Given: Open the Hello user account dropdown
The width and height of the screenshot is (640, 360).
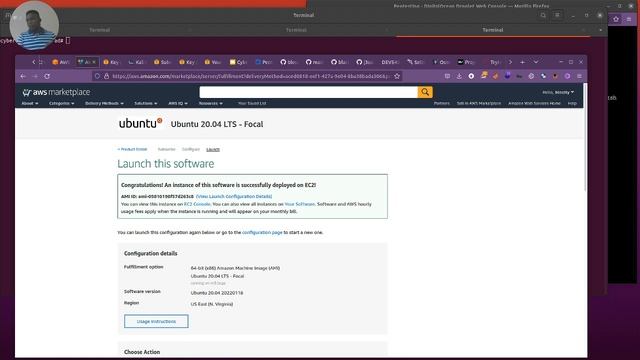Looking at the screenshot, I should point(558,92).
